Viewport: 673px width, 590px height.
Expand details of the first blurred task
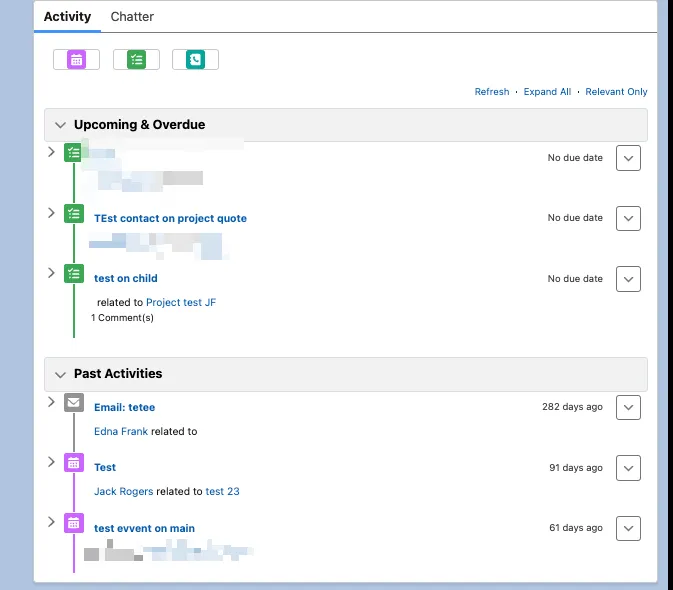[51, 152]
